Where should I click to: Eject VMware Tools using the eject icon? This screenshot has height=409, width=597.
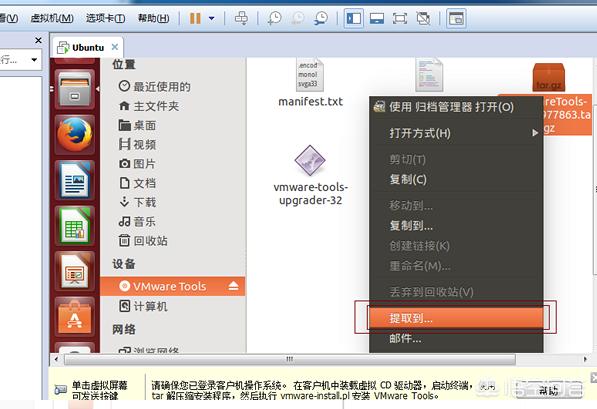click(233, 286)
